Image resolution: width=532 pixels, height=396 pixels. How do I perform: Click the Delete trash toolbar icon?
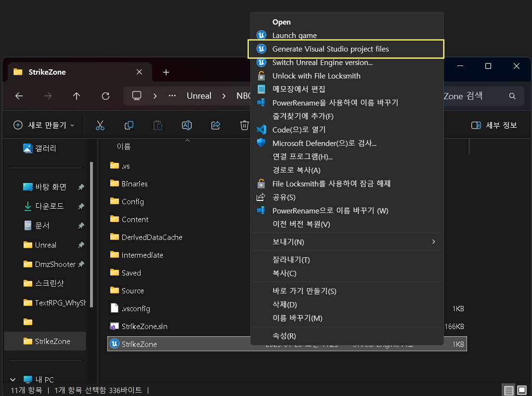click(244, 125)
